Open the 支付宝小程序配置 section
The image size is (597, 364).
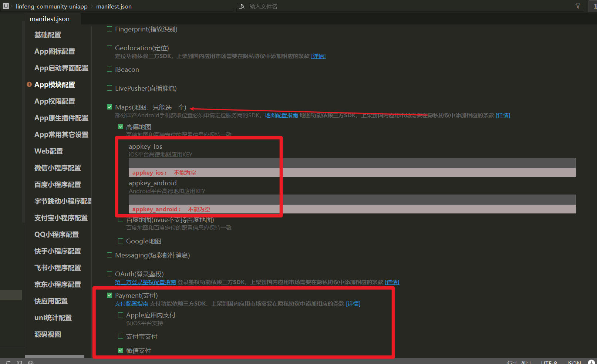coord(61,218)
